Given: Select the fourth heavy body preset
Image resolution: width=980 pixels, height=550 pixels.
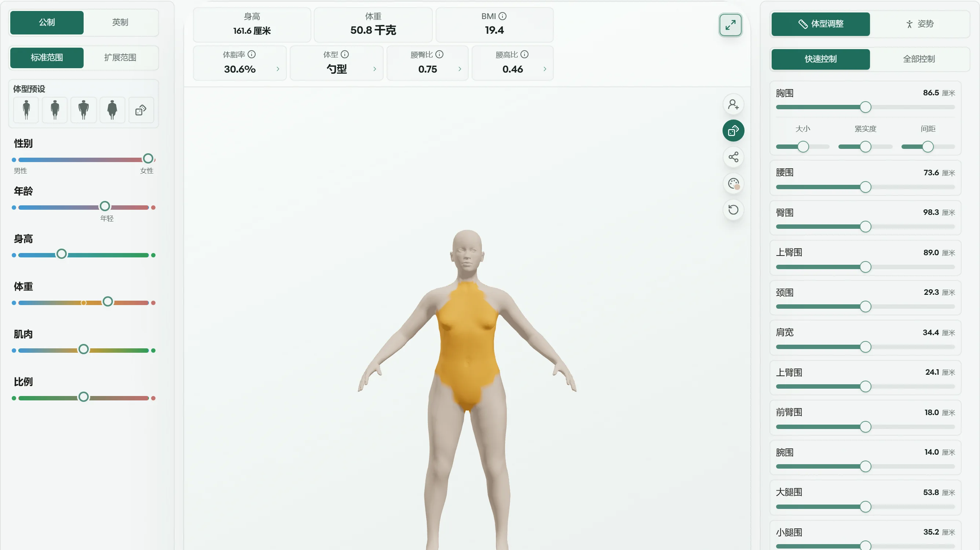Looking at the screenshot, I should (x=112, y=110).
